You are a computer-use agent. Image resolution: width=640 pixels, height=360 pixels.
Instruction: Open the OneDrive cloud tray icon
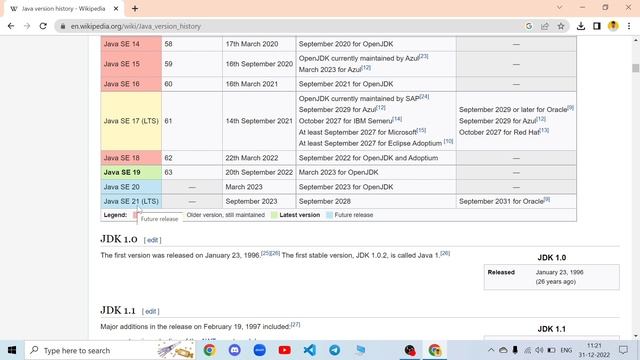click(503, 350)
